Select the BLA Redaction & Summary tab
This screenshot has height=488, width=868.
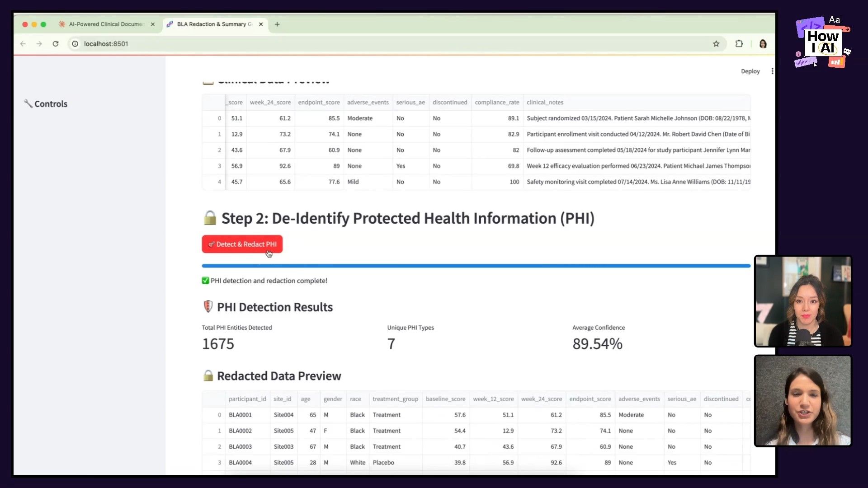pos(215,24)
